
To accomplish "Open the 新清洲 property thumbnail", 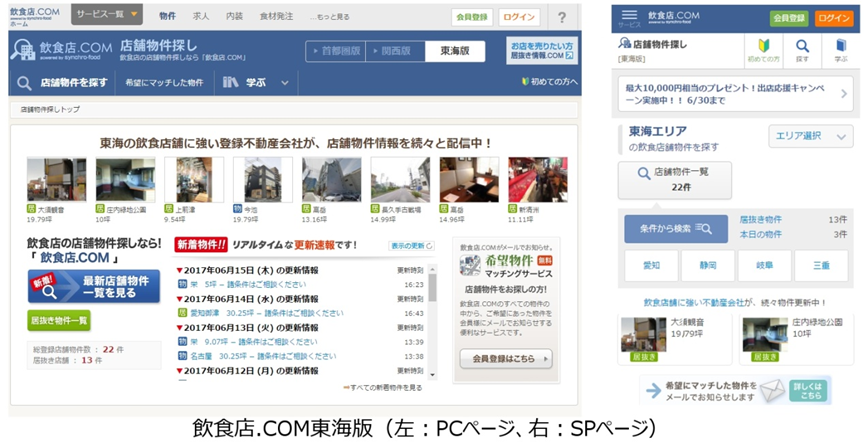I will coord(538,179).
